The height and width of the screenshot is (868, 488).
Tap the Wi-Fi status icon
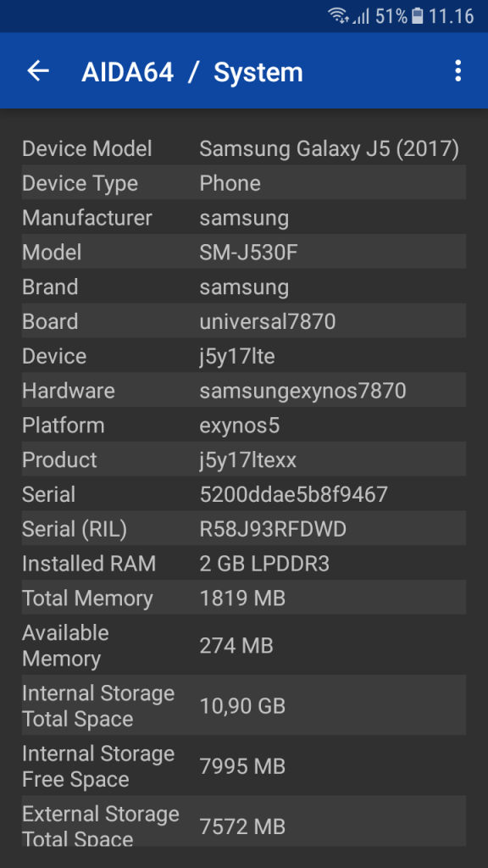tap(338, 15)
